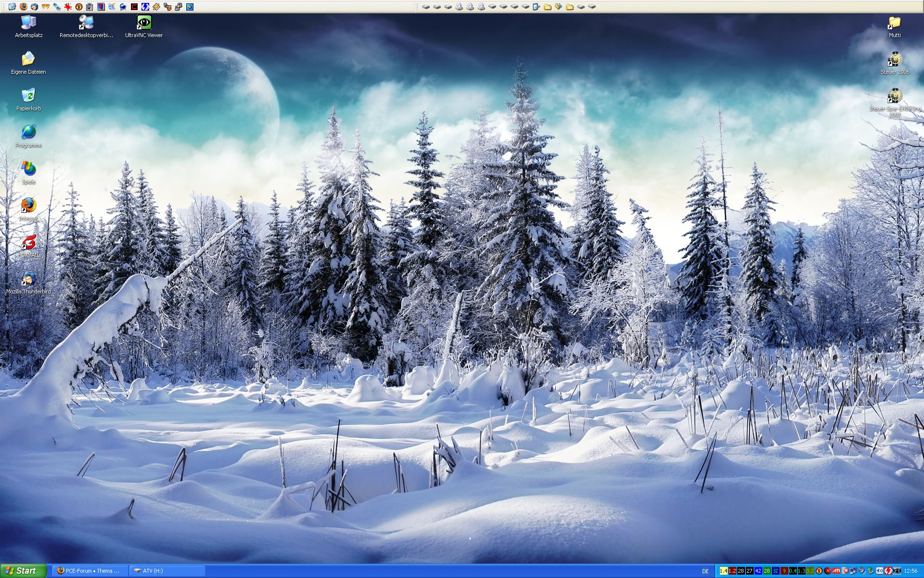Click the red splat icon in top toolbar

pyautogui.click(x=68, y=7)
